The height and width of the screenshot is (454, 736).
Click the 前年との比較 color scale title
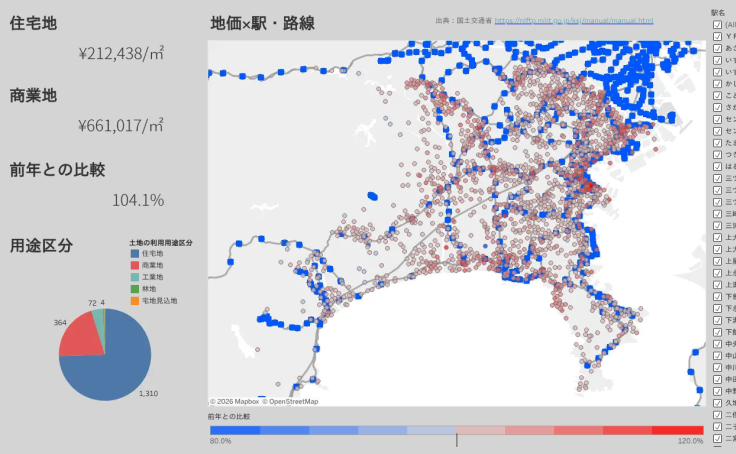pyautogui.click(x=229, y=416)
